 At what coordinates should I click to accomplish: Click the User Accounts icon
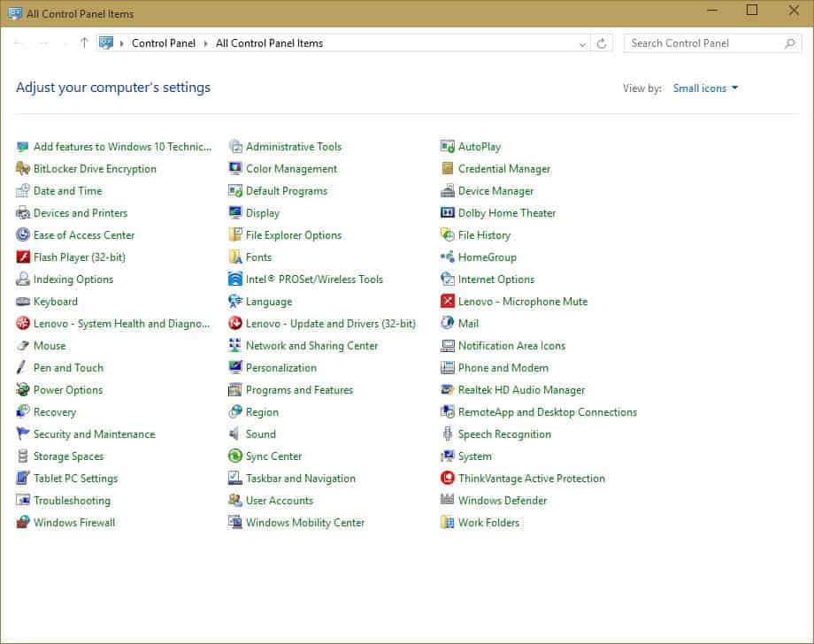click(x=235, y=501)
